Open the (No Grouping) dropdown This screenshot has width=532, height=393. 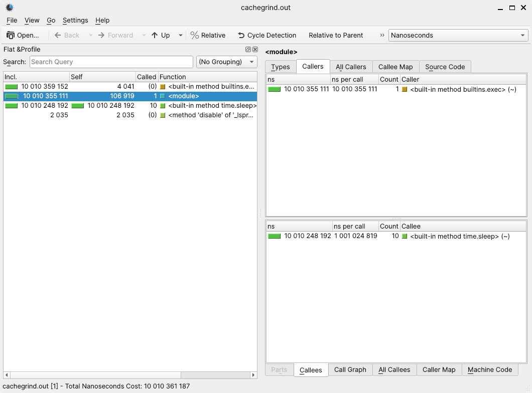coord(227,62)
